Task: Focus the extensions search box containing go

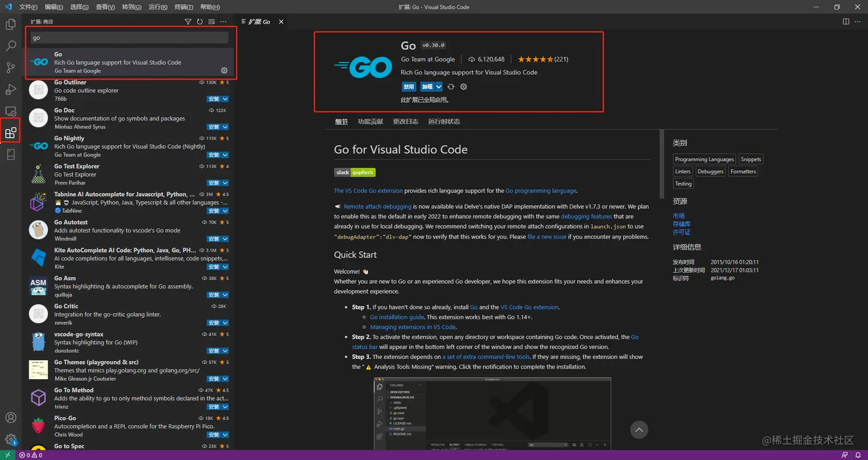Action: coord(129,38)
